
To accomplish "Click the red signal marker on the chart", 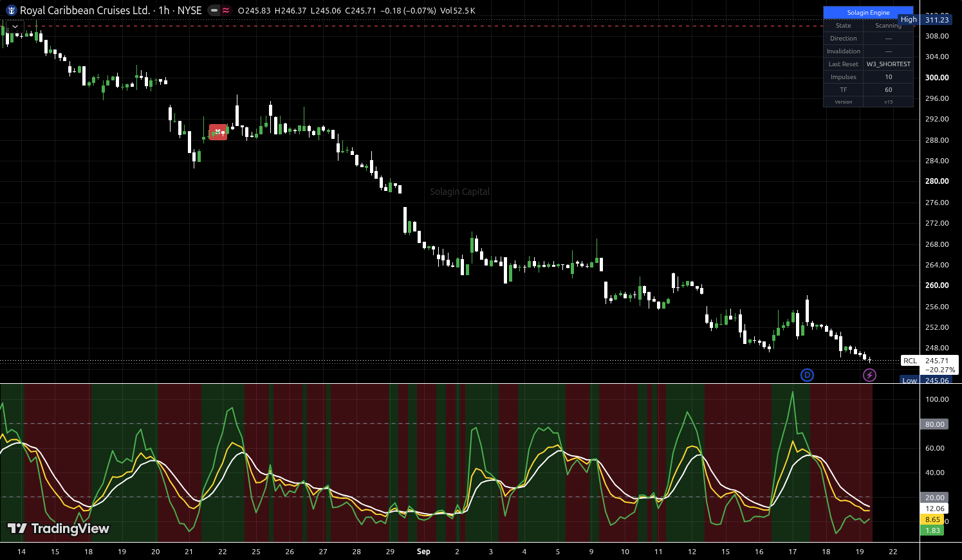I will [218, 132].
